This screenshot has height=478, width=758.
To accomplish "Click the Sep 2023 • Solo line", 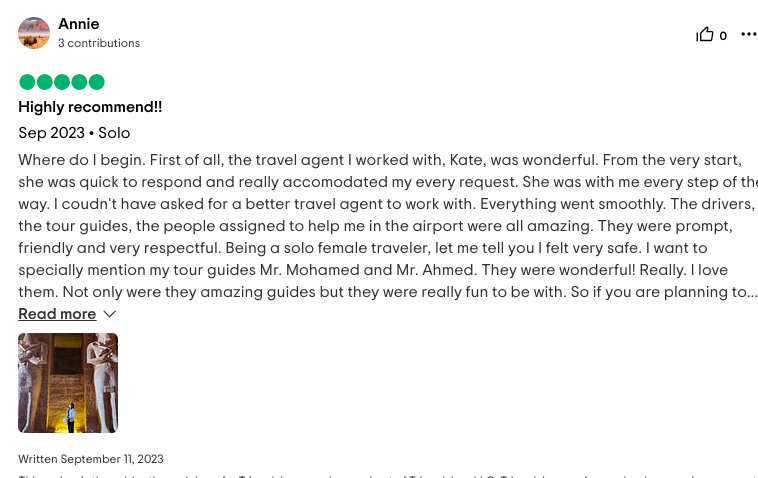I will (x=74, y=133).
